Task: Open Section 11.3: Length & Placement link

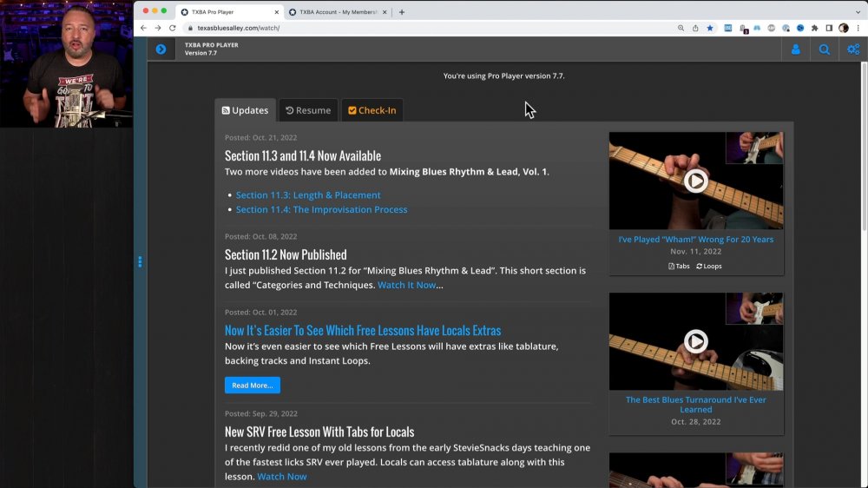Action: point(308,195)
